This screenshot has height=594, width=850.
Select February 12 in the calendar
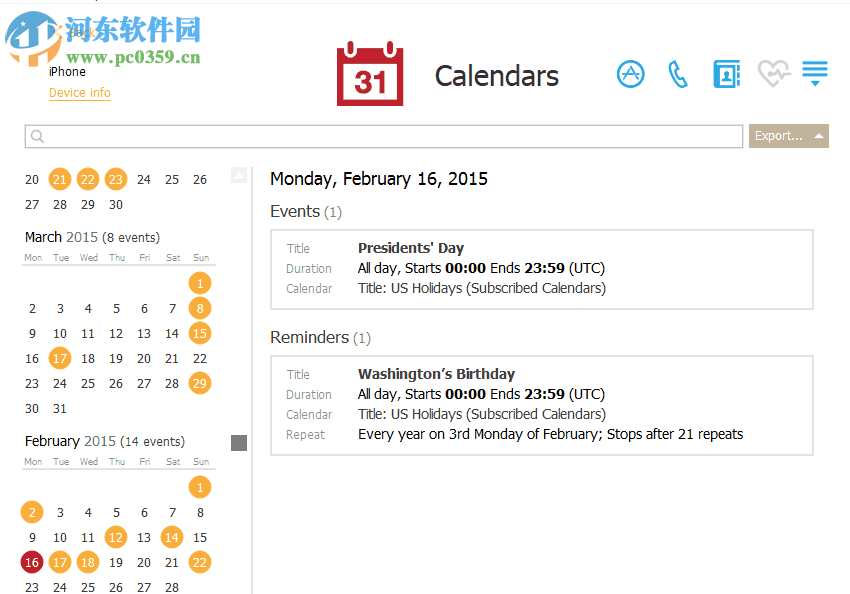116,538
